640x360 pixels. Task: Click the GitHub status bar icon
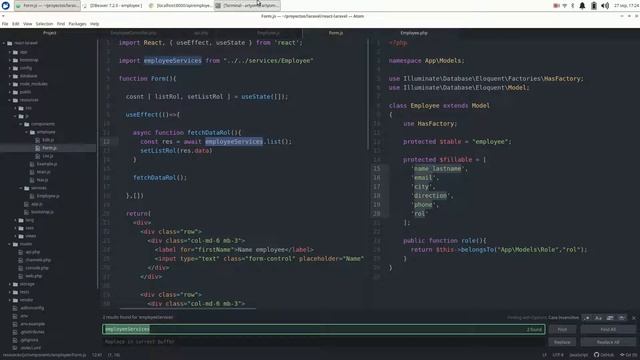(x=604, y=355)
